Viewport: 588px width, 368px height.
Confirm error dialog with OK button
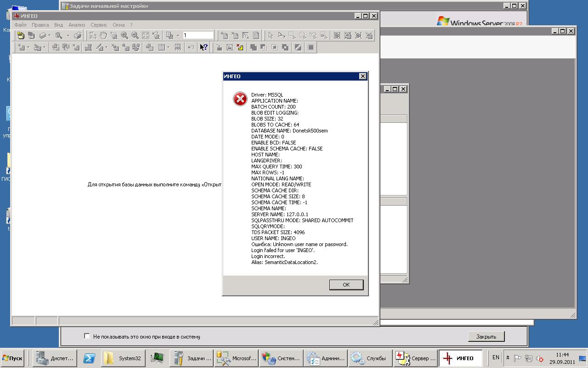click(346, 285)
